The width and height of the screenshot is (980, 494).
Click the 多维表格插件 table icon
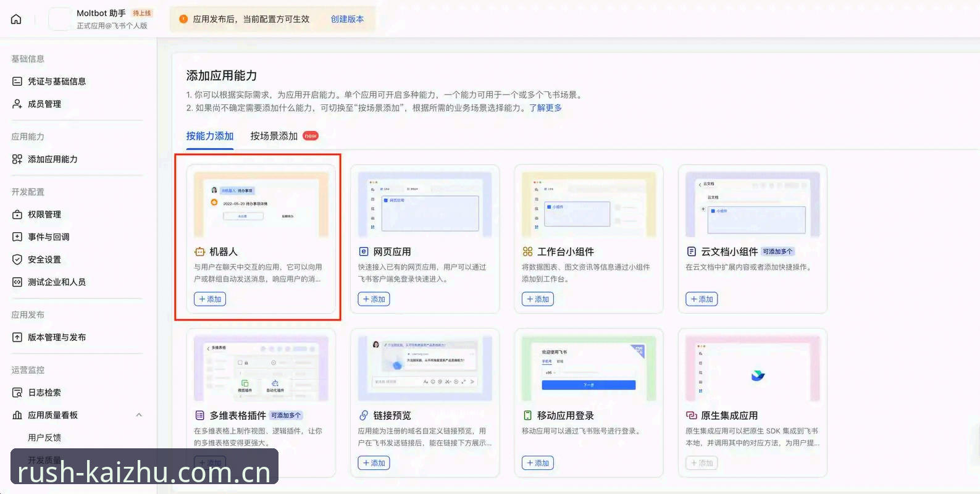coord(199,416)
